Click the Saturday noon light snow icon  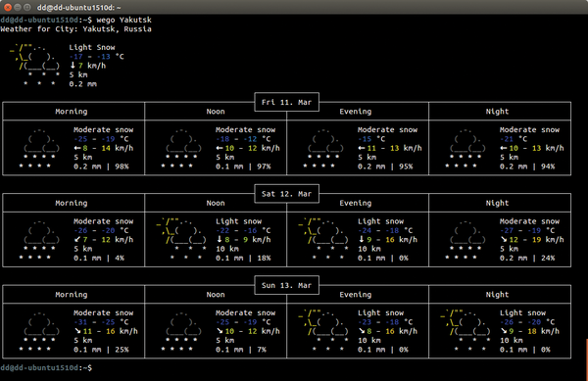181,240
